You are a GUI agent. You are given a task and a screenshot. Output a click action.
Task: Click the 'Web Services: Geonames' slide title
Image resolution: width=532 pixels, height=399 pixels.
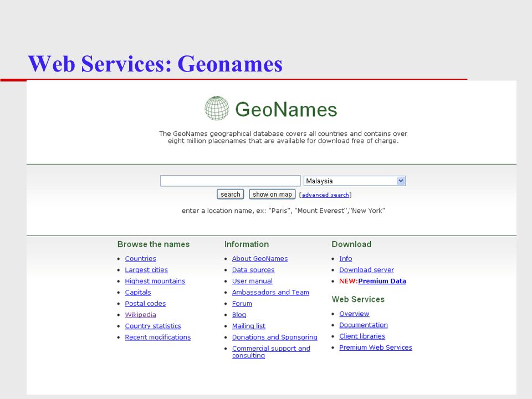(x=155, y=64)
